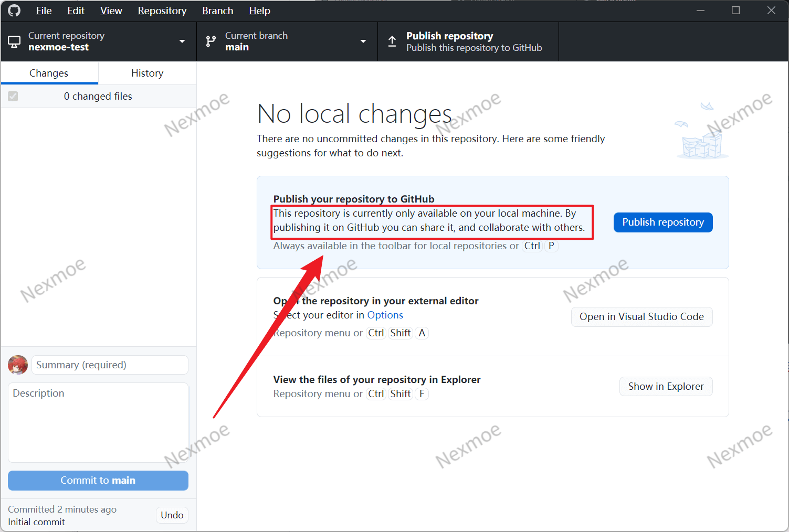Click the git branch icon

pyautogui.click(x=211, y=41)
